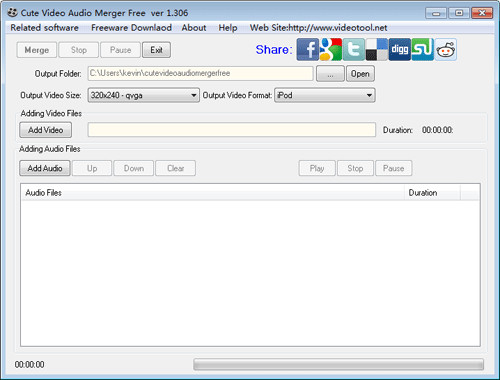Screen dimensions: 500x380
Task: Click the 00:00:00 elapsed time readout
Action: click(30, 365)
